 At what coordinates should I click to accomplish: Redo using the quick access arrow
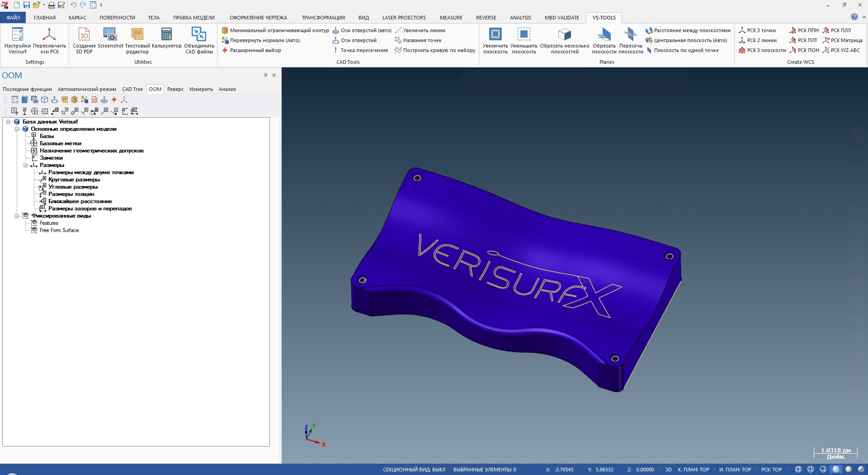[x=83, y=5]
